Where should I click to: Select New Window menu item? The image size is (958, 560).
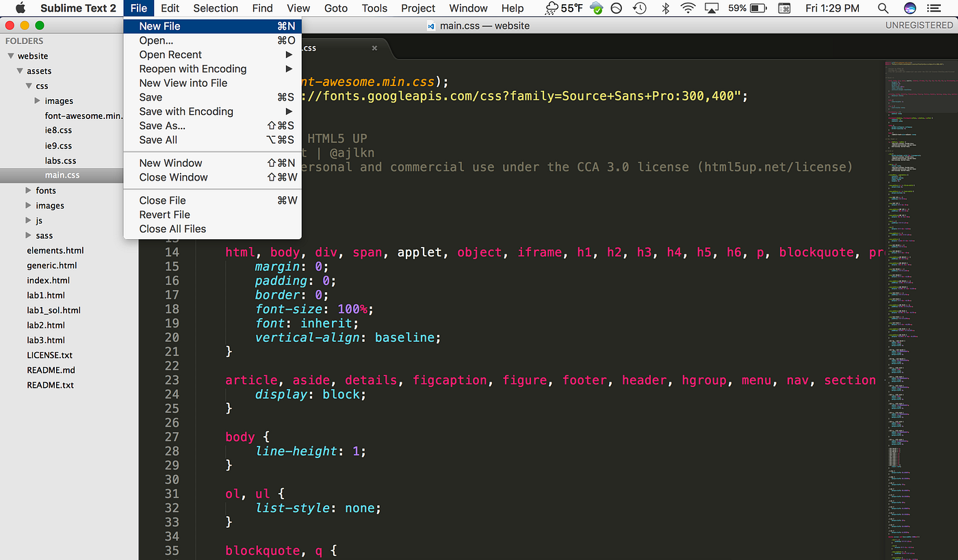(x=212, y=163)
